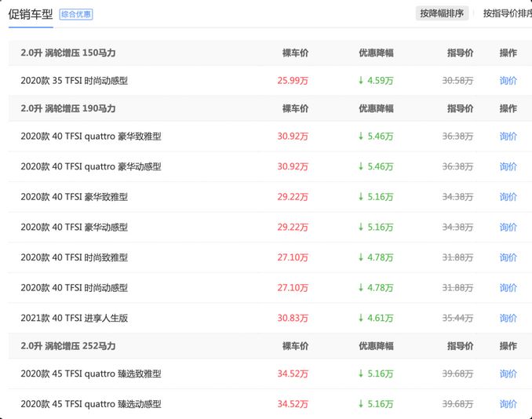Click the 促销车型 tab heading
The image size is (532, 419).
31,13
